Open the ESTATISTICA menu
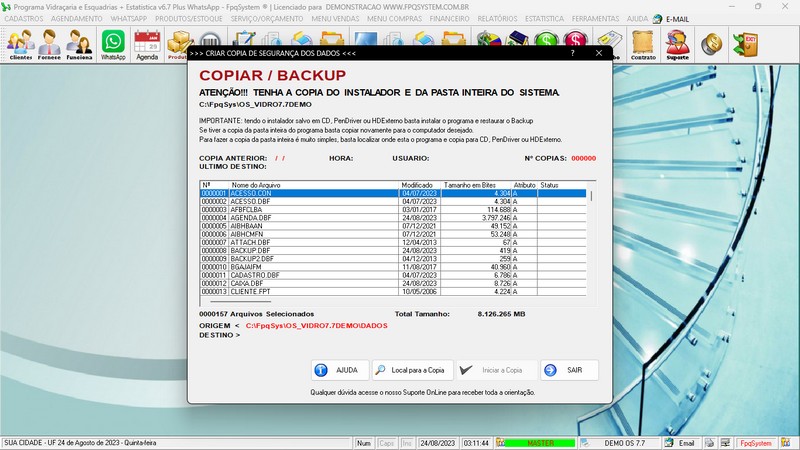 point(544,19)
